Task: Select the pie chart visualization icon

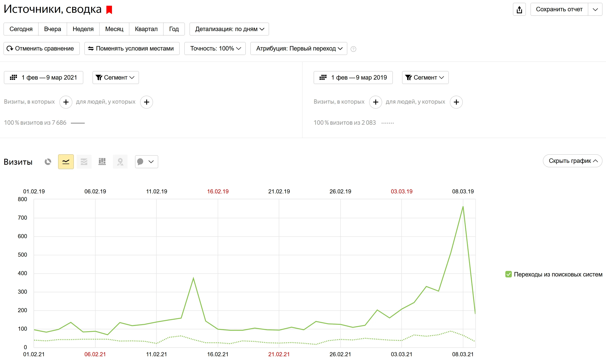Action: coord(48,161)
